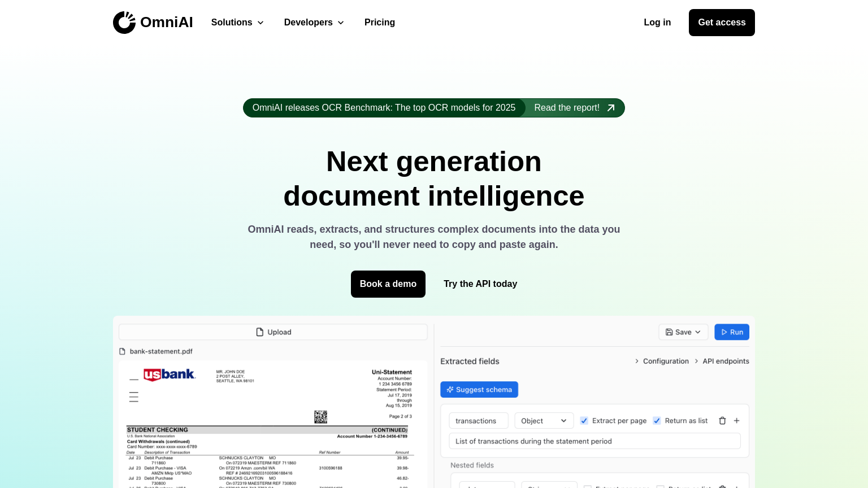Uncheck the Return as list checkbox
Image resolution: width=868 pixels, height=488 pixels.
657,421
